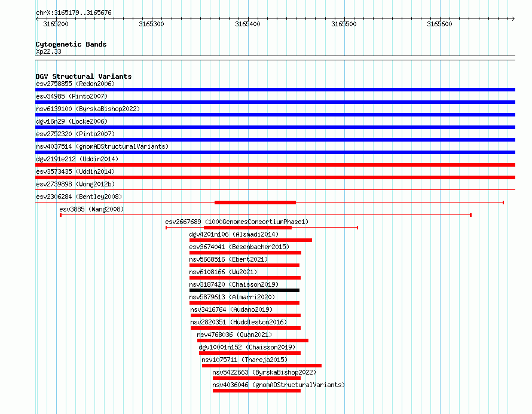Click ruler position 3165600
532x414 pixels.
439,24
